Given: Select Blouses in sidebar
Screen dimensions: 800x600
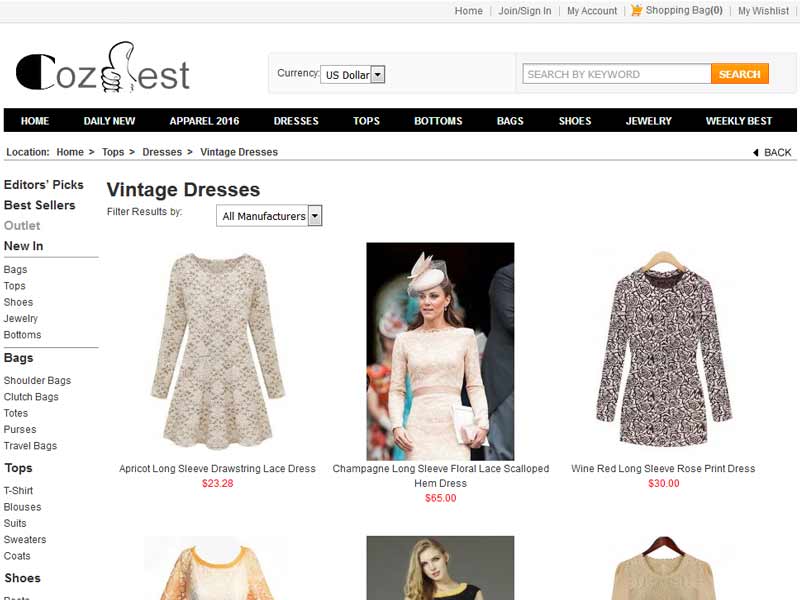Looking at the screenshot, I should click(x=22, y=507).
